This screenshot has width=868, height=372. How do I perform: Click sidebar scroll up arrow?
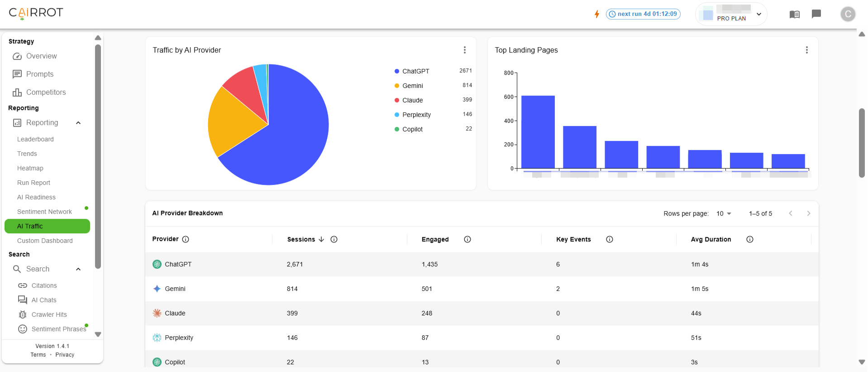98,38
